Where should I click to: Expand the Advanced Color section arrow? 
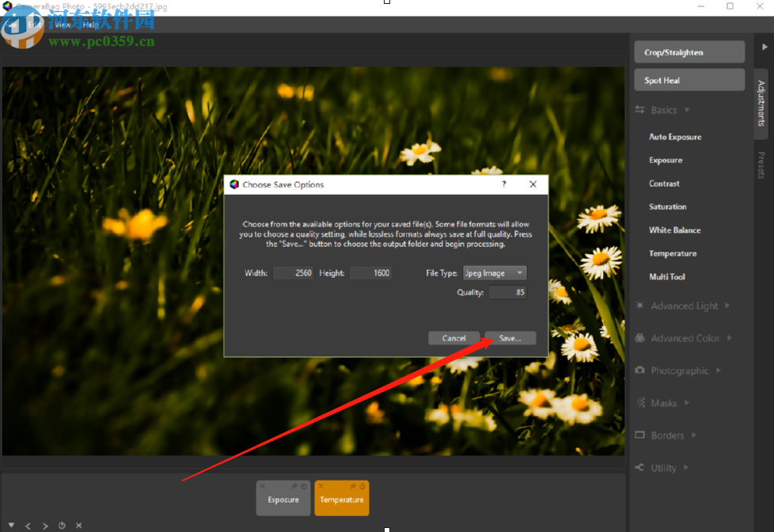click(x=729, y=338)
